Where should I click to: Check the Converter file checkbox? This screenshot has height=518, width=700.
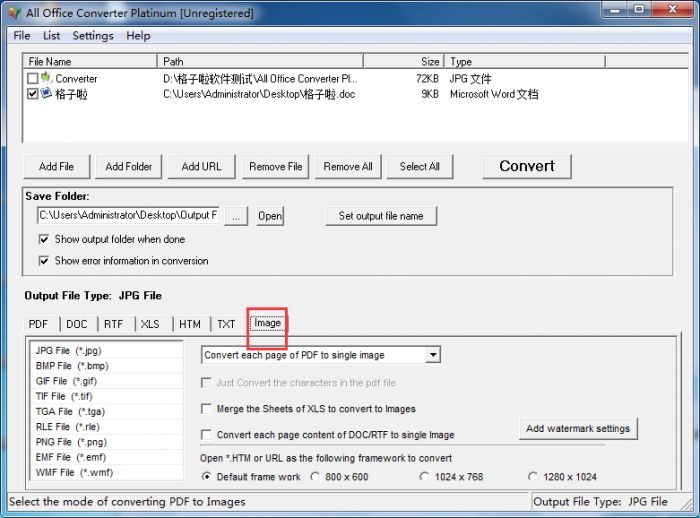[x=33, y=78]
